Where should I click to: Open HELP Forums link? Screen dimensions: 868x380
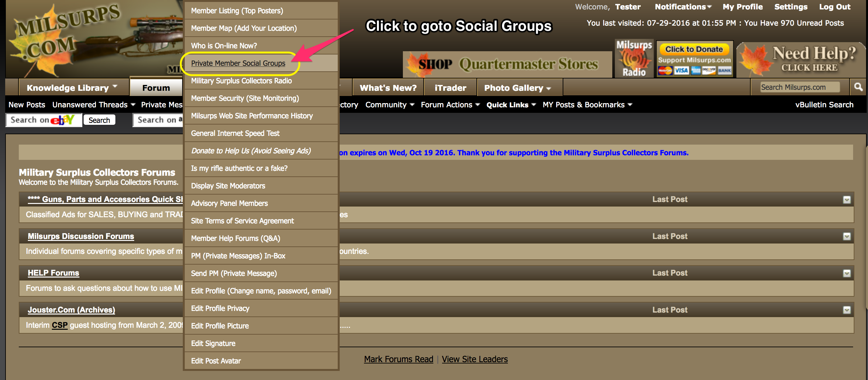53,273
